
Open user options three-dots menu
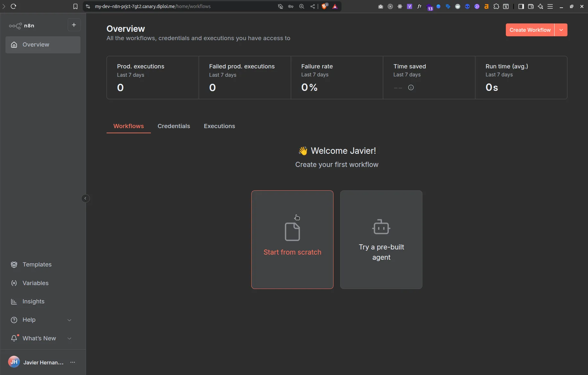coord(73,362)
